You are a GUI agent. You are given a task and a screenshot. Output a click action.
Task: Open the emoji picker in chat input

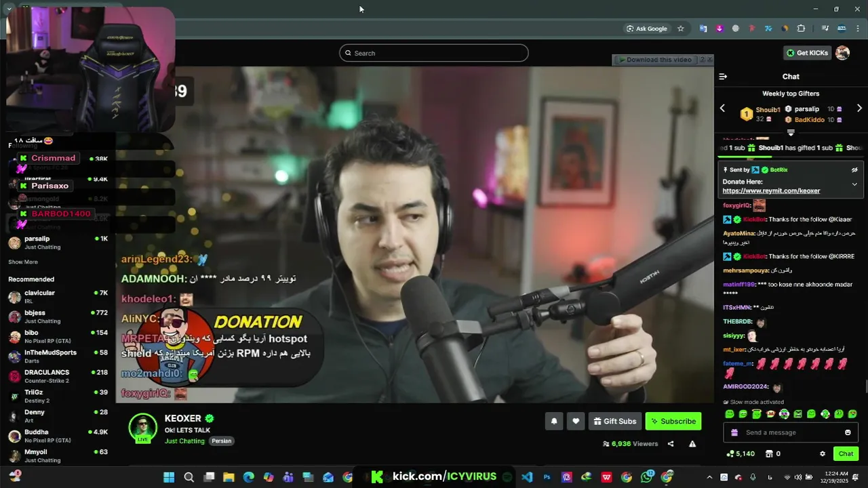pos(848,432)
